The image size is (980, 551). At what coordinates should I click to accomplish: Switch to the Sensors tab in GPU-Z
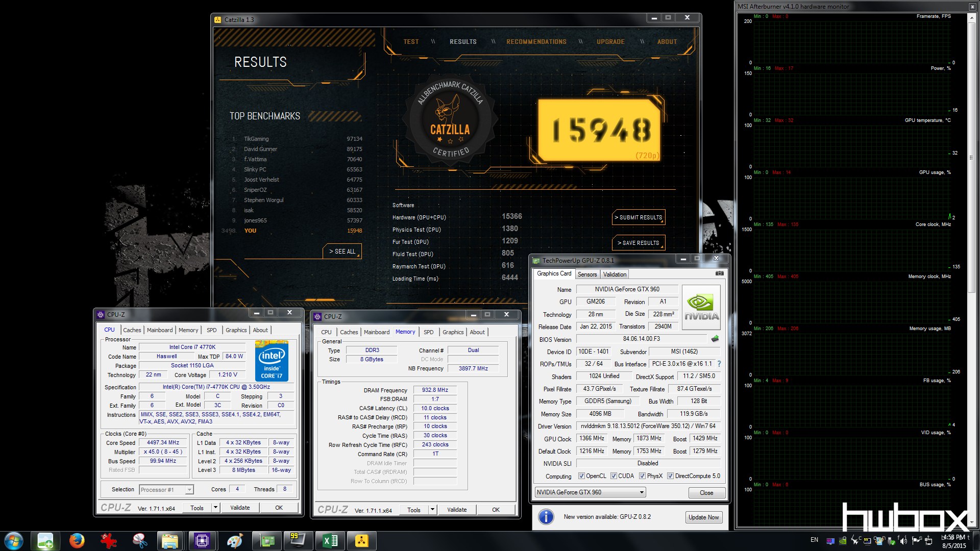(x=587, y=274)
